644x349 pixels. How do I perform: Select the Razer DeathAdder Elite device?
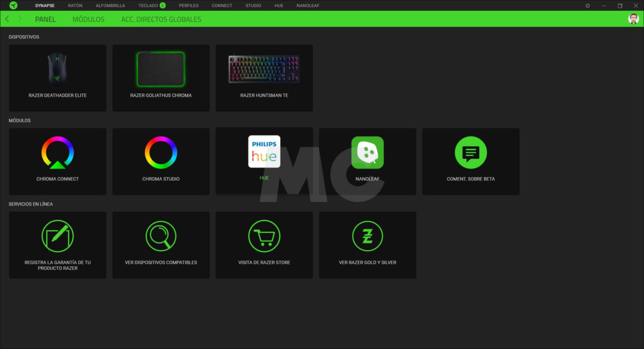(57, 78)
